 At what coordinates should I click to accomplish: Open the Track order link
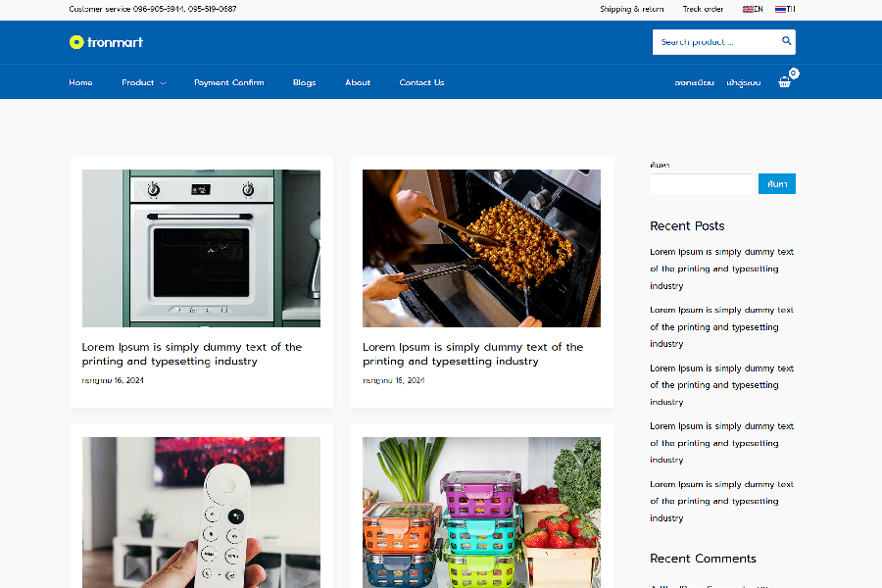[703, 9]
